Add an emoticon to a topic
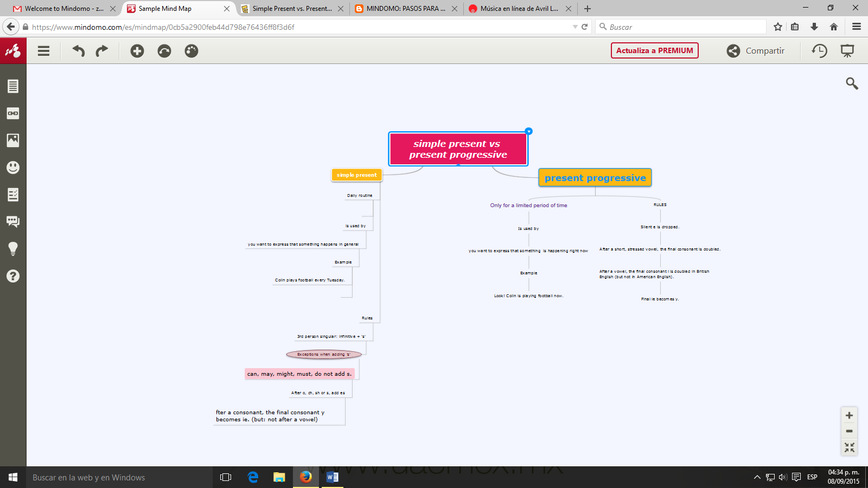Image resolution: width=868 pixels, height=488 pixels. pos(13,168)
